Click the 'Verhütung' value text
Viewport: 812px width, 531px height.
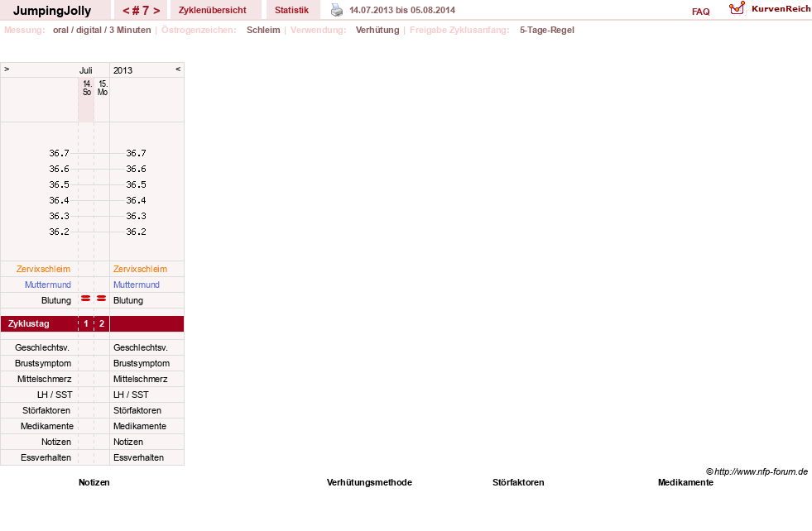tap(377, 30)
